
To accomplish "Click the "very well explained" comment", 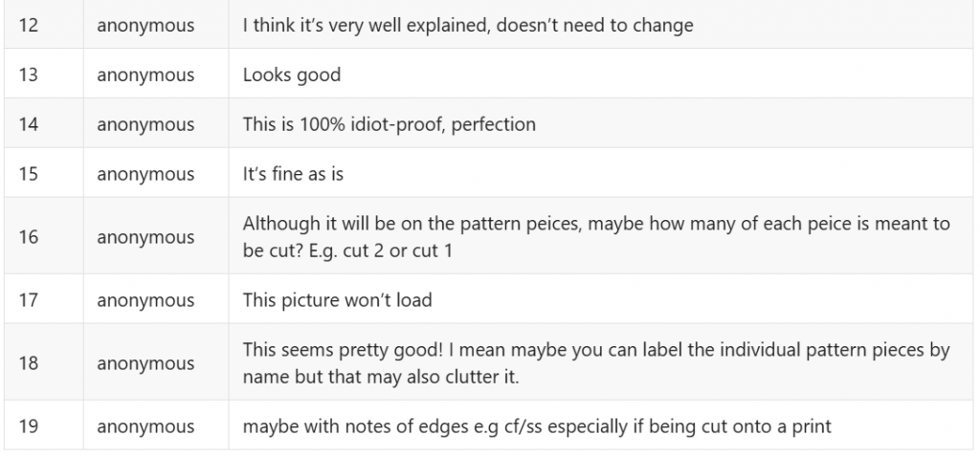I will [467, 26].
